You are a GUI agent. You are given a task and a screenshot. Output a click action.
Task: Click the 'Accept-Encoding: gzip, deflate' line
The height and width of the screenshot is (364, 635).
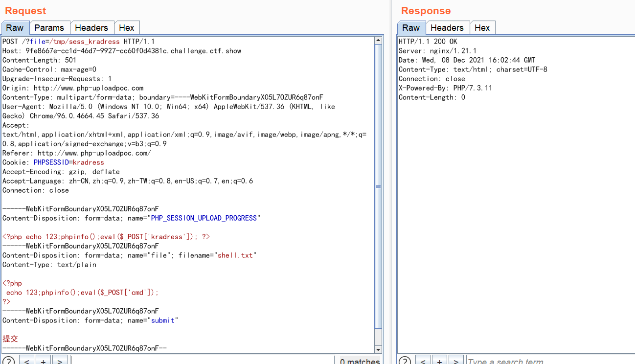click(x=61, y=172)
